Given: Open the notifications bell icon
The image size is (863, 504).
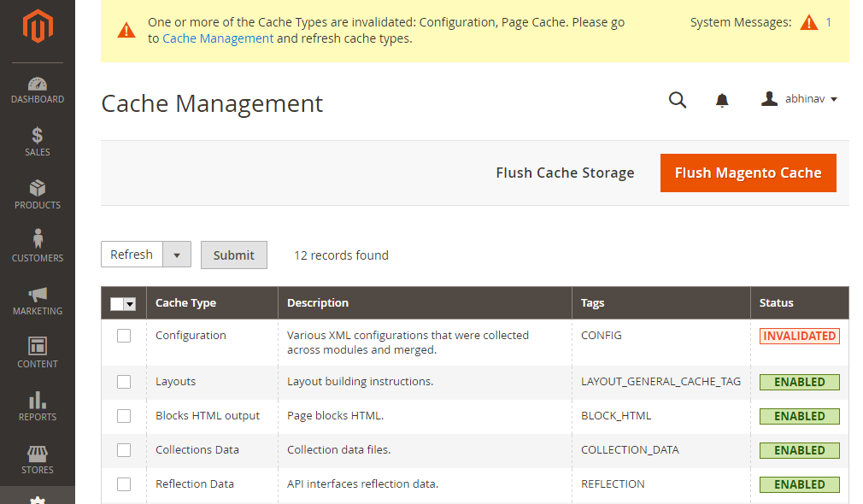Looking at the screenshot, I should (722, 100).
